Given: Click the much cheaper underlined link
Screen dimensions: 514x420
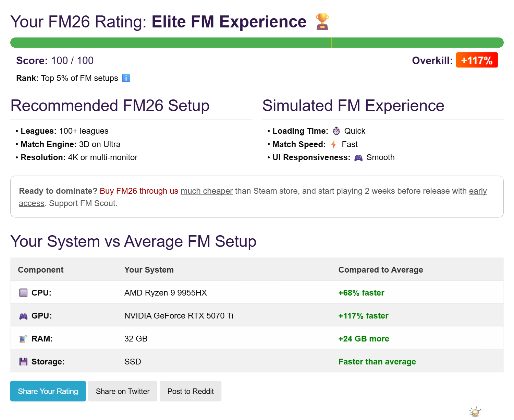Looking at the screenshot, I should [x=207, y=191].
